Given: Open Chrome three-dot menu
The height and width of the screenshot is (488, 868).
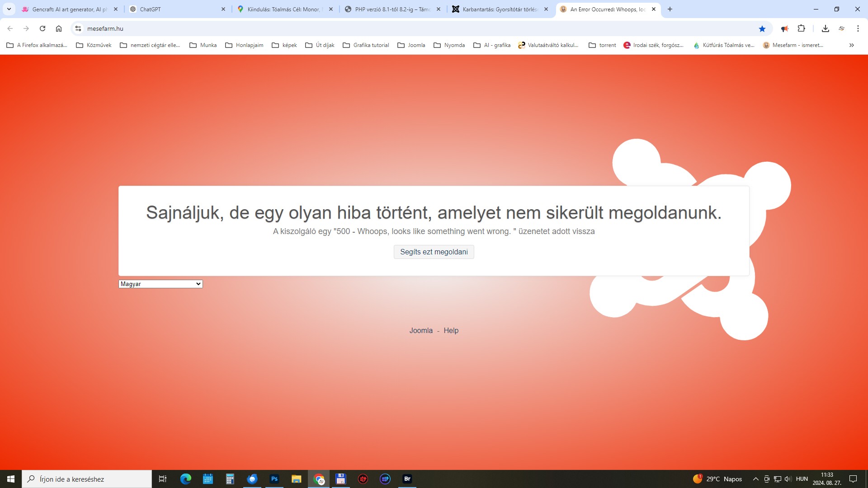Looking at the screenshot, I should (x=858, y=28).
